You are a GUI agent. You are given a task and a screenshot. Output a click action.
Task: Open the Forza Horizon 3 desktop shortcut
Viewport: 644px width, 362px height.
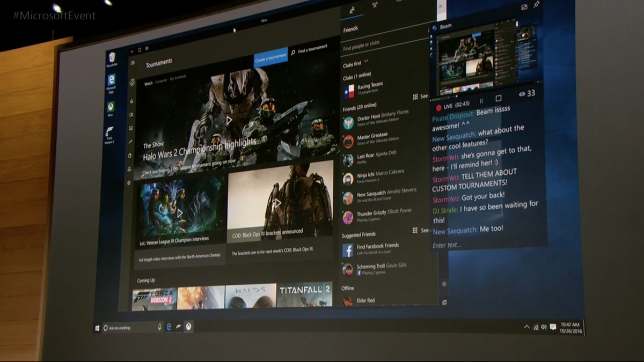[x=109, y=134]
